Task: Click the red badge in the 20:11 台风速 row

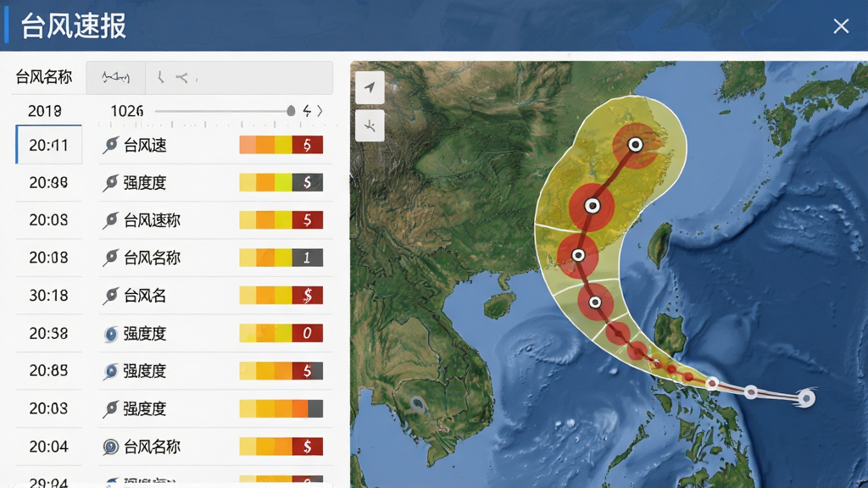Action: click(307, 145)
